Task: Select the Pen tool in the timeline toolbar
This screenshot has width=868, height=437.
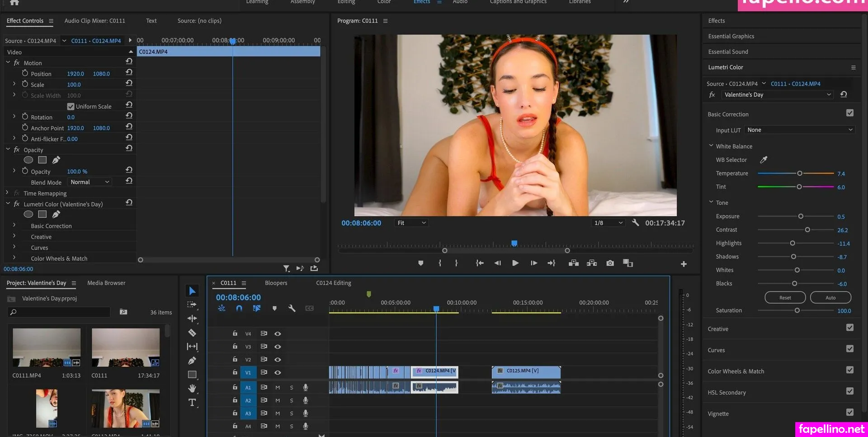Action: pyautogui.click(x=192, y=361)
